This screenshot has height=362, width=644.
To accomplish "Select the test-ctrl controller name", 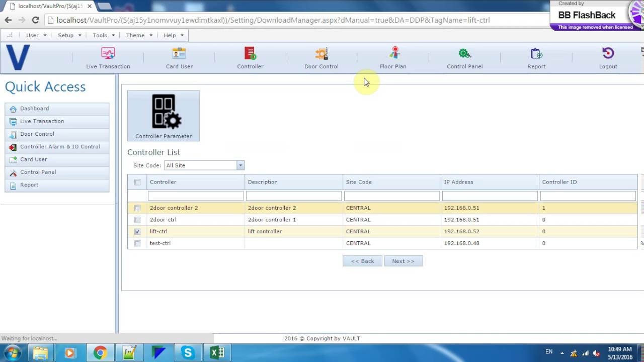I will (160, 243).
